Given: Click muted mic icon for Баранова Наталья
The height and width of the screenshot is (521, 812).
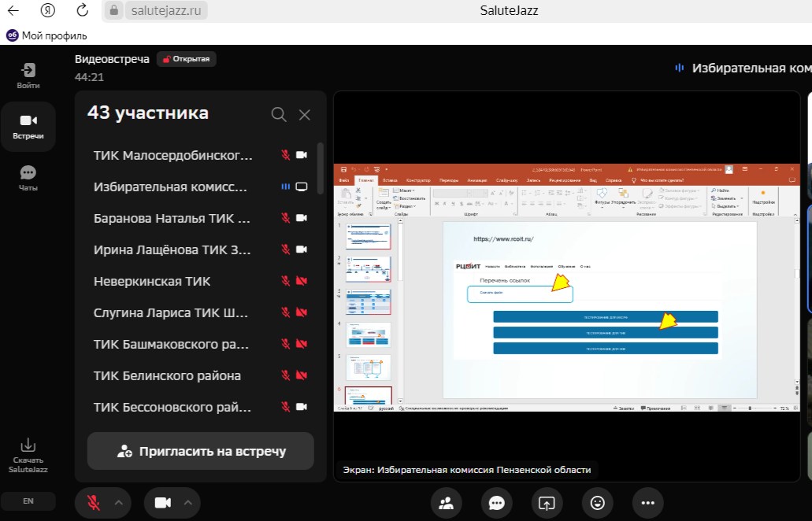Looking at the screenshot, I should pos(285,218).
